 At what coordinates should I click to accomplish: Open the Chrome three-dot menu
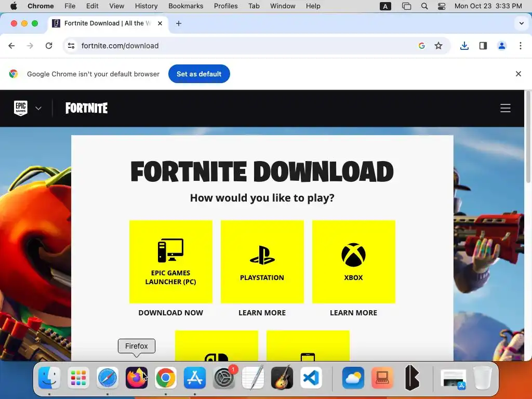coord(521,46)
